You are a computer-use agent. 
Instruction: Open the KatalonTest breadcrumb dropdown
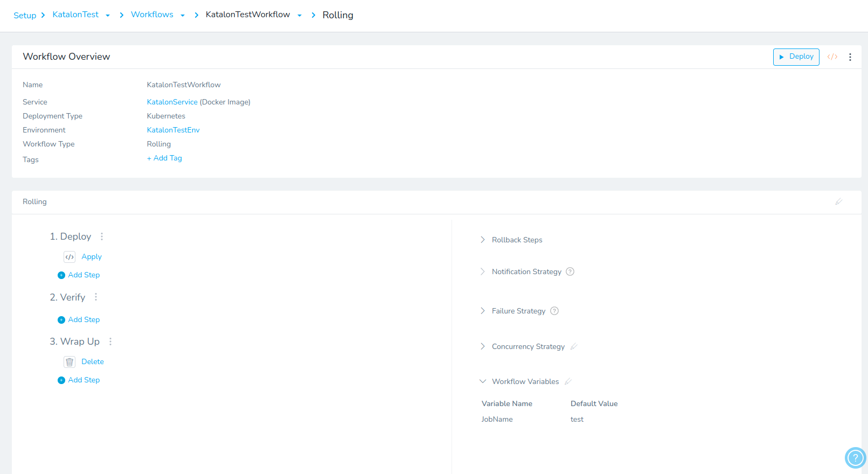point(108,16)
